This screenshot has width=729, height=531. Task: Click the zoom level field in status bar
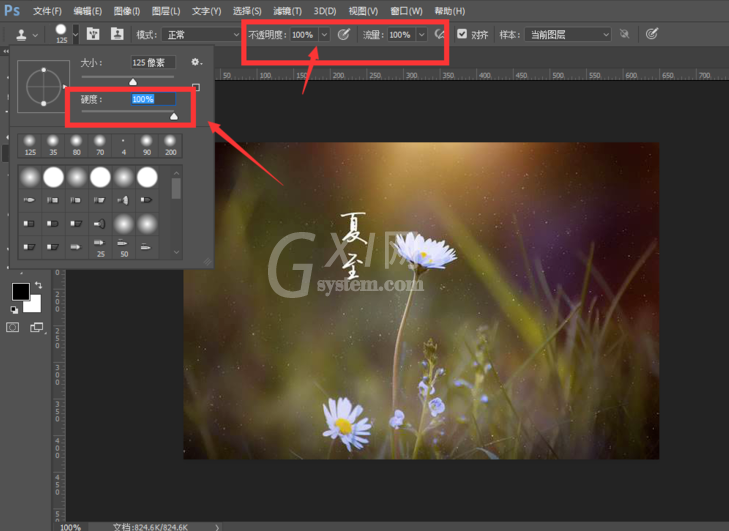coord(71,527)
